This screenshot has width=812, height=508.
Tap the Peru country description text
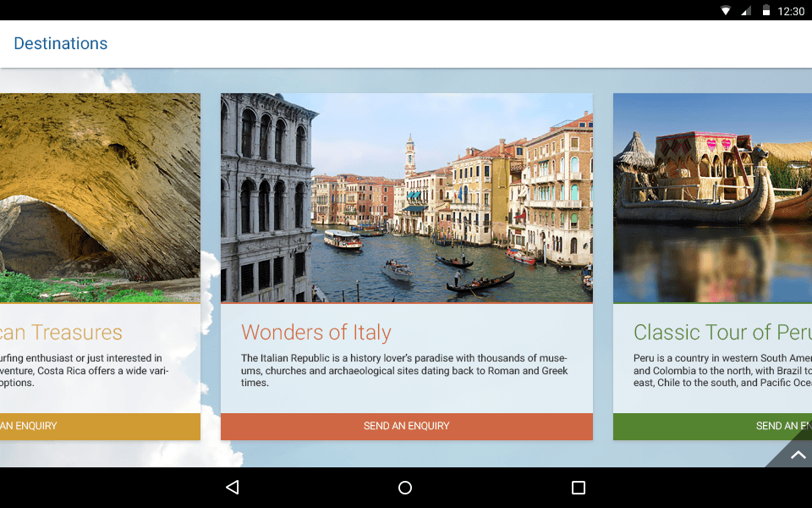[722, 371]
